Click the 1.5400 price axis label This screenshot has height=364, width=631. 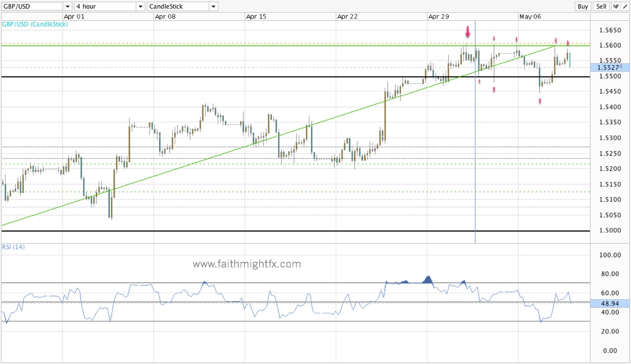pos(610,107)
